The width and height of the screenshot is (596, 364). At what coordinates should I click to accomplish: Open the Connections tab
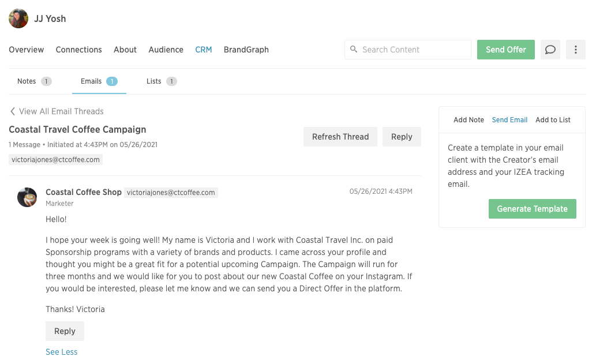(x=78, y=50)
